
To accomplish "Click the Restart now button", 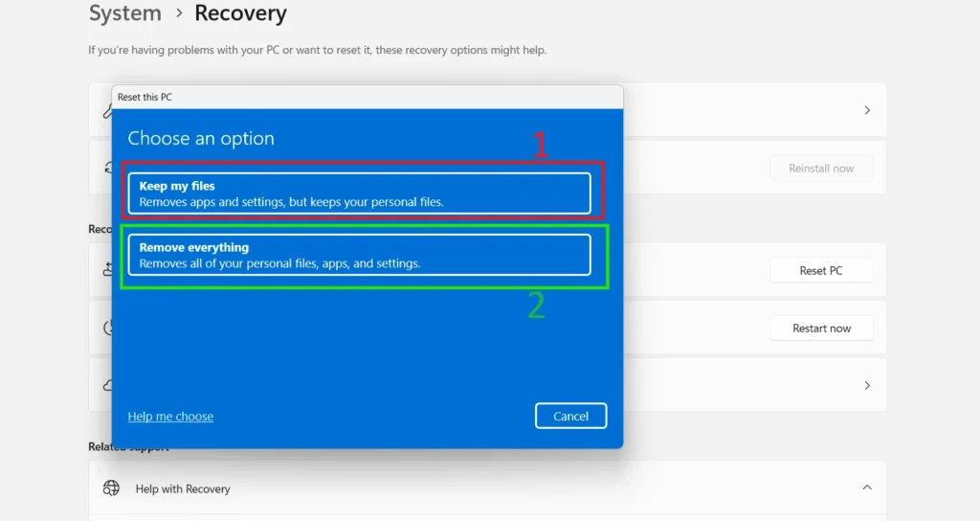I will (821, 328).
